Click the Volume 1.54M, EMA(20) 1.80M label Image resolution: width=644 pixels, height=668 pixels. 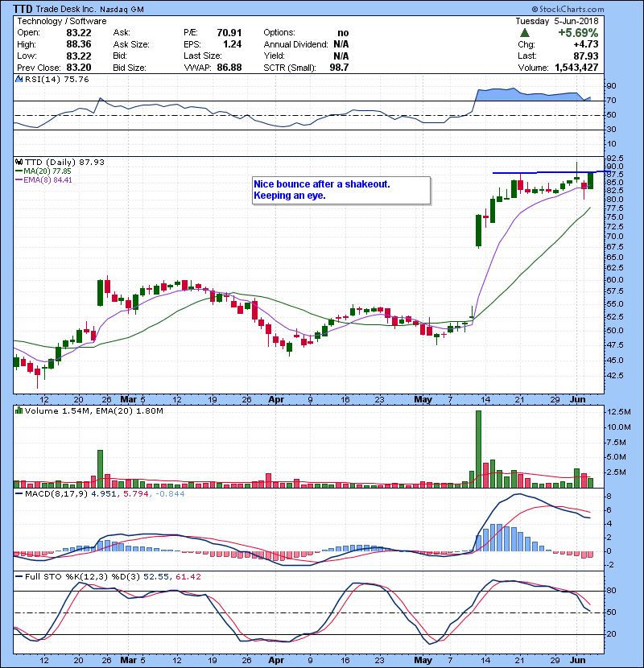(93, 410)
